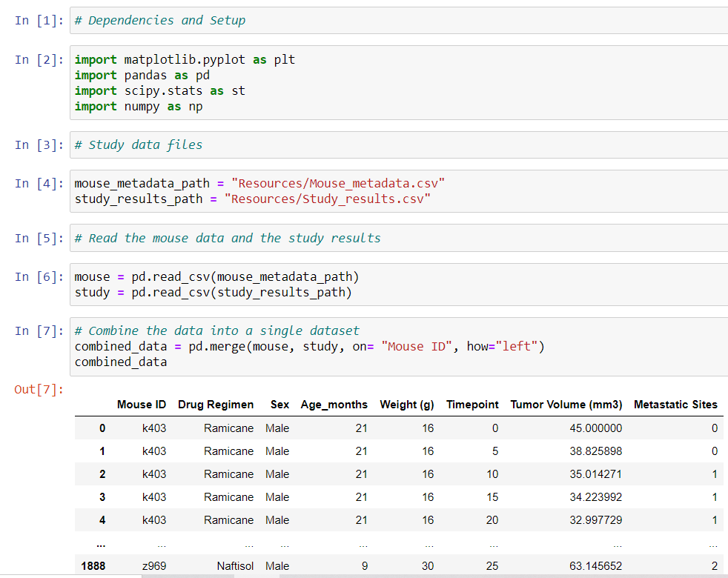Click the Sex column header
This screenshot has height=578, width=728.
point(280,405)
